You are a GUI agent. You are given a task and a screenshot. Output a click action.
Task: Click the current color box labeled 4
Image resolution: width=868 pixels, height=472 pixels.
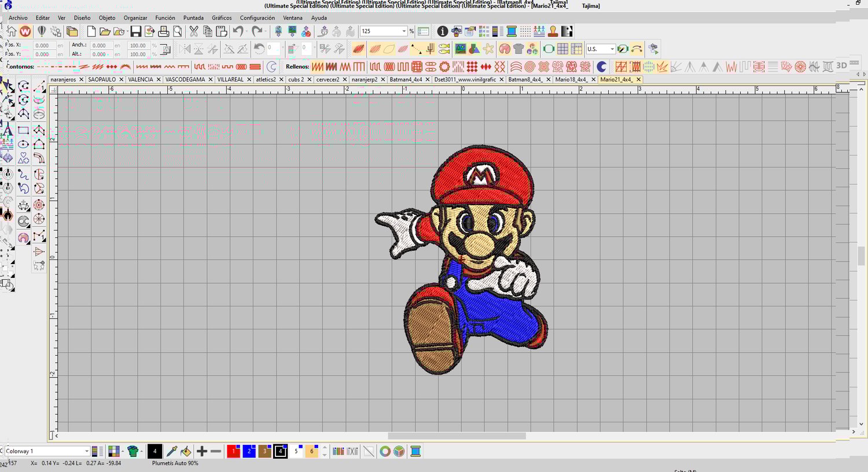(x=155, y=451)
